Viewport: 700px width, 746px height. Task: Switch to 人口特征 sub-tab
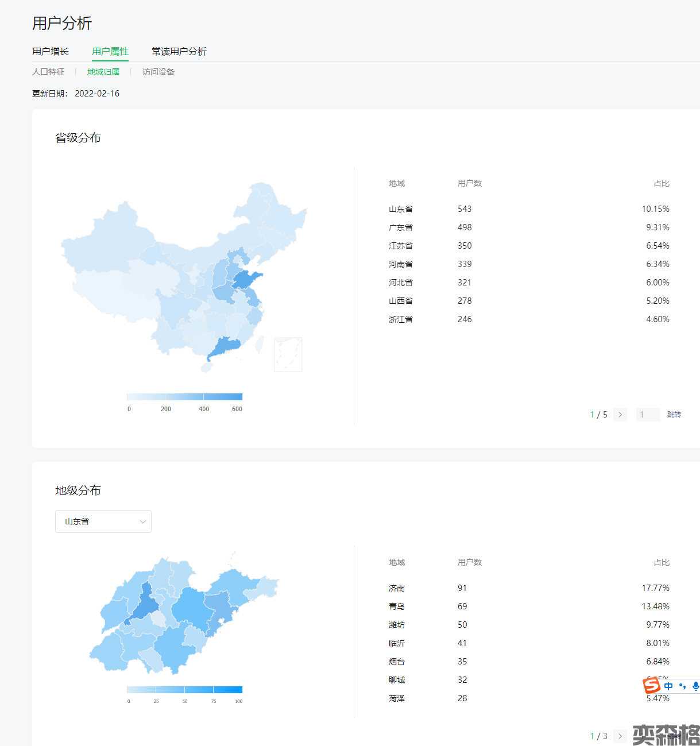[x=48, y=72]
